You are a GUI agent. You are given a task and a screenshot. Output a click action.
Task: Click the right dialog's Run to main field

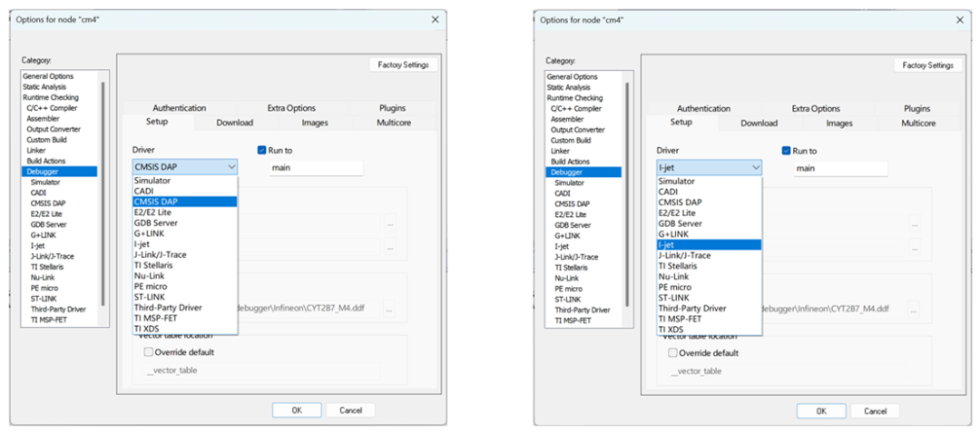(x=840, y=168)
